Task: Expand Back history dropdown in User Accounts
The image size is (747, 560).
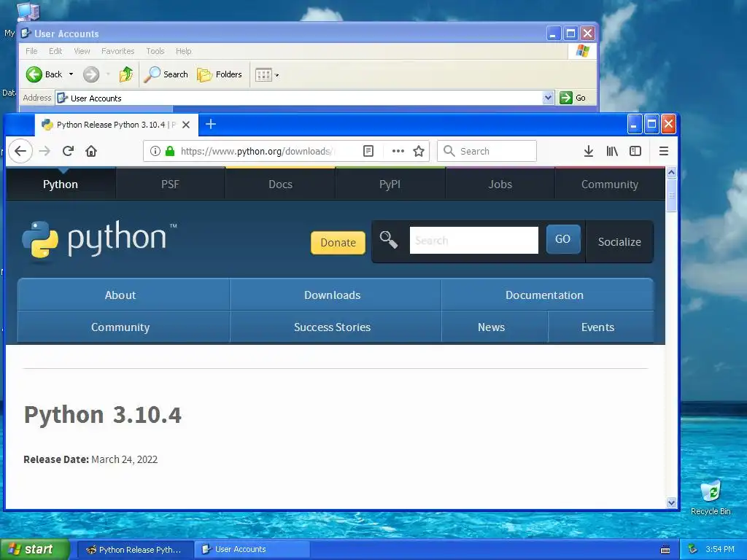Action: (x=71, y=74)
